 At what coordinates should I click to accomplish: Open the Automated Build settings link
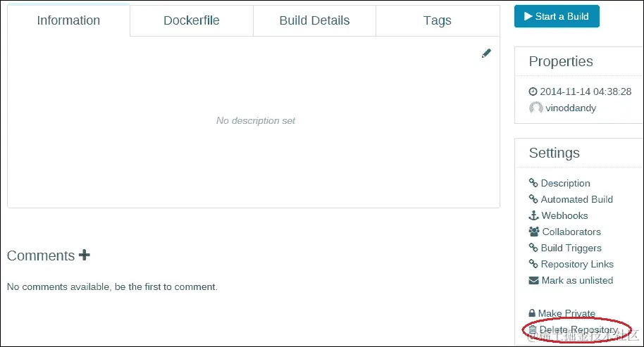pos(576,199)
